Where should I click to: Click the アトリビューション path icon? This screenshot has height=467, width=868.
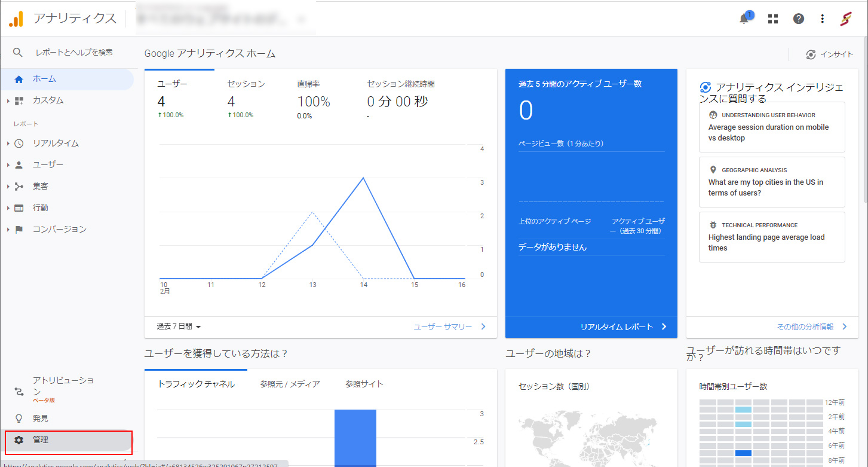(19, 392)
